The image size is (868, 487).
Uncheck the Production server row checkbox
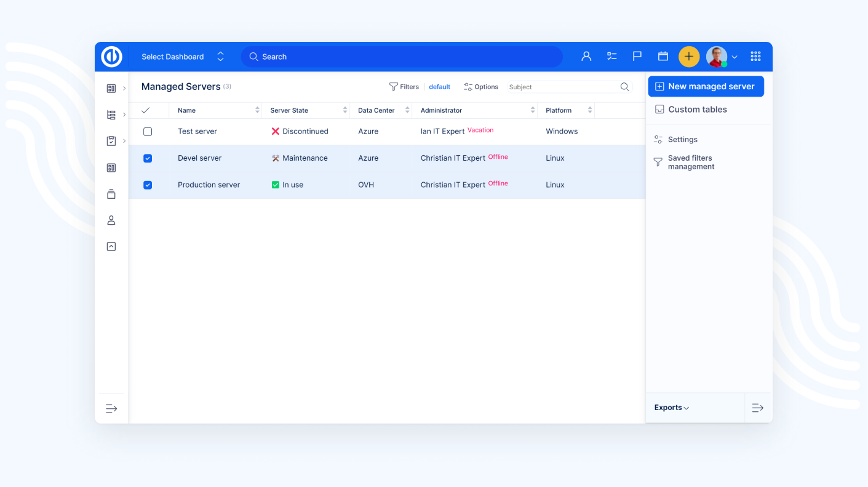point(148,185)
